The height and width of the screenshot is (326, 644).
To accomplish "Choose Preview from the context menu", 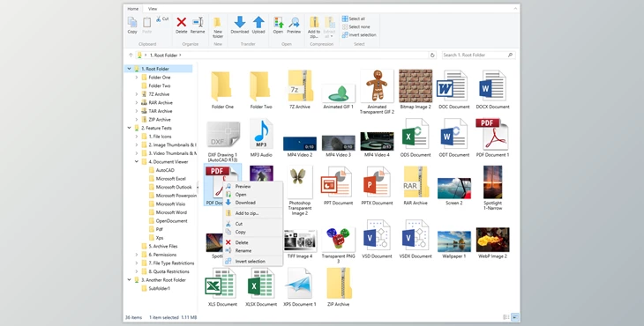I will coord(253,186).
